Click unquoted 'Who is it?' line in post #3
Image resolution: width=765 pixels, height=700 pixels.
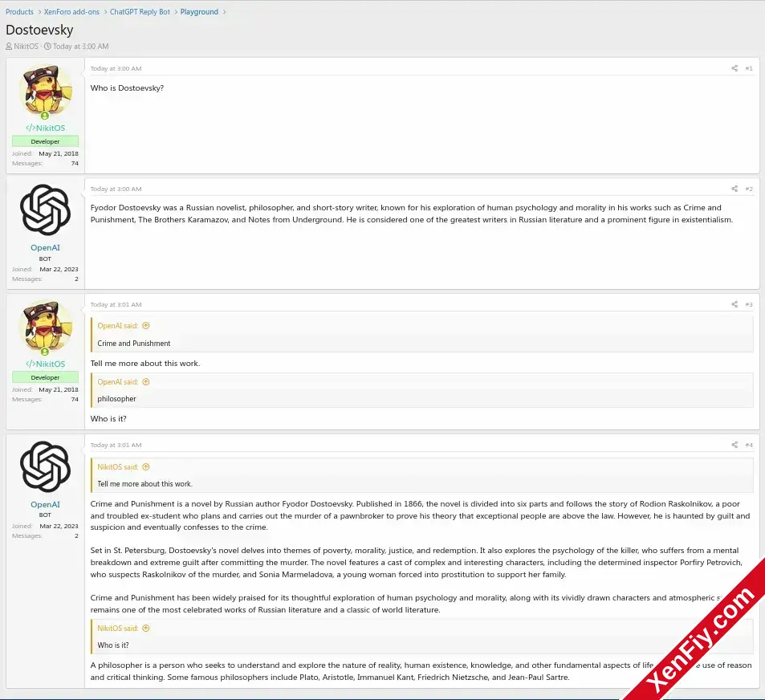click(x=108, y=418)
